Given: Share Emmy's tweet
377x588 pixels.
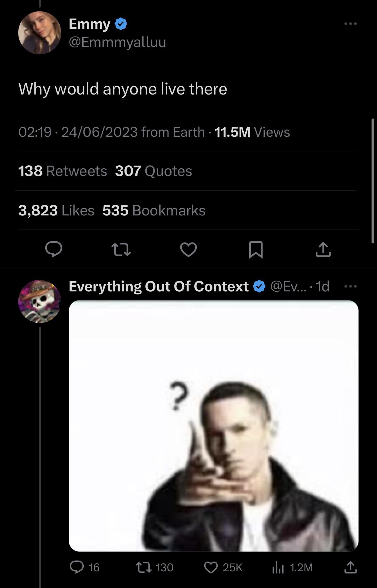Looking at the screenshot, I should pyautogui.click(x=323, y=249).
